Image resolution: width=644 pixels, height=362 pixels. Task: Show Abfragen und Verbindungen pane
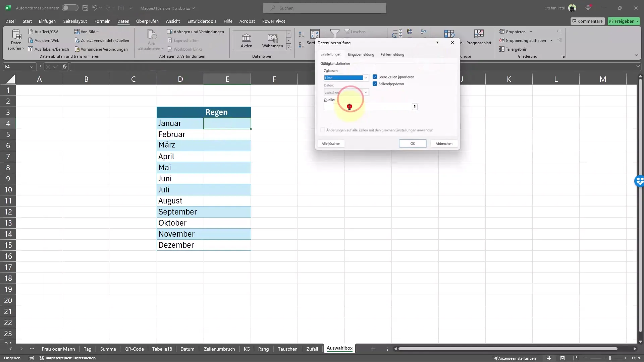(196, 32)
